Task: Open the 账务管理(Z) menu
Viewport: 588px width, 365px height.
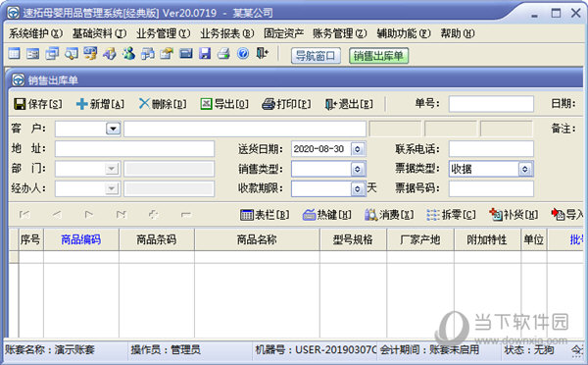Action: [x=340, y=33]
